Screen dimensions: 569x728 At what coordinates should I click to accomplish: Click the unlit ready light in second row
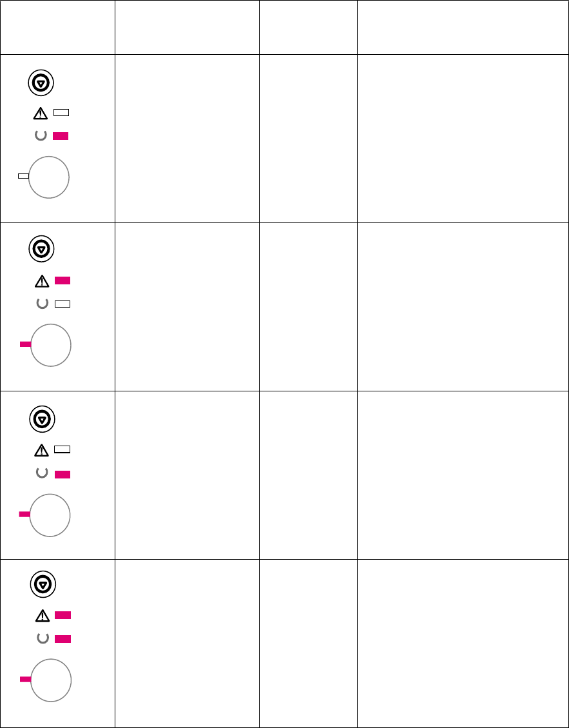[x=63, y=304]
